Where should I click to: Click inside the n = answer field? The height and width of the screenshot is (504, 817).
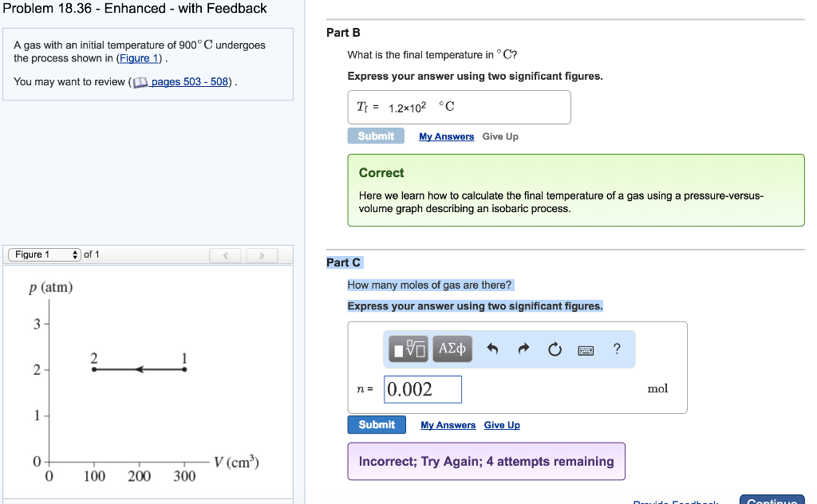click(422, 389)
